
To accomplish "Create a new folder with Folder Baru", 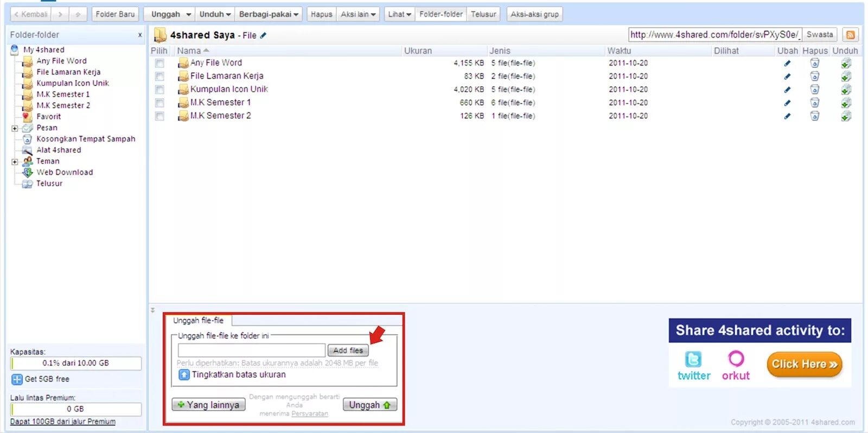I will point(115,14).
